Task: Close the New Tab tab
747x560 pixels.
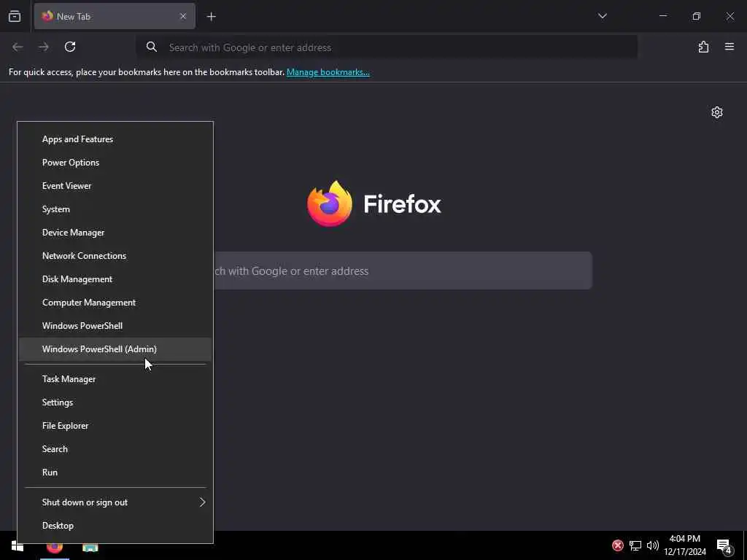Action: [x=183, y=16]
